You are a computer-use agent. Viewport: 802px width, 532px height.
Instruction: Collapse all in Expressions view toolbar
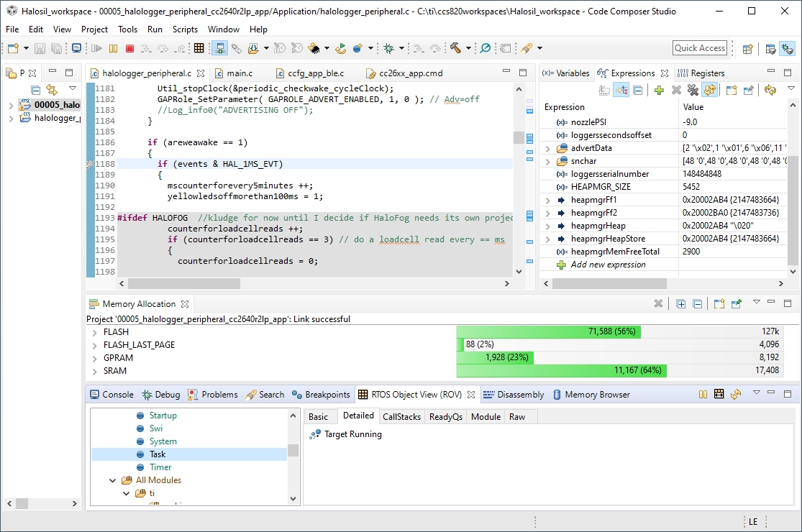coord(637,90)
